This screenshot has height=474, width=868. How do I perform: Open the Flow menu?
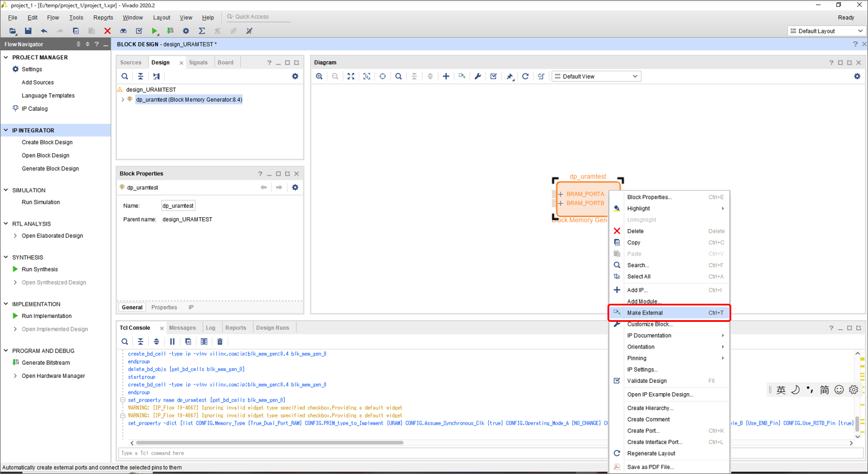pos(53,18)
